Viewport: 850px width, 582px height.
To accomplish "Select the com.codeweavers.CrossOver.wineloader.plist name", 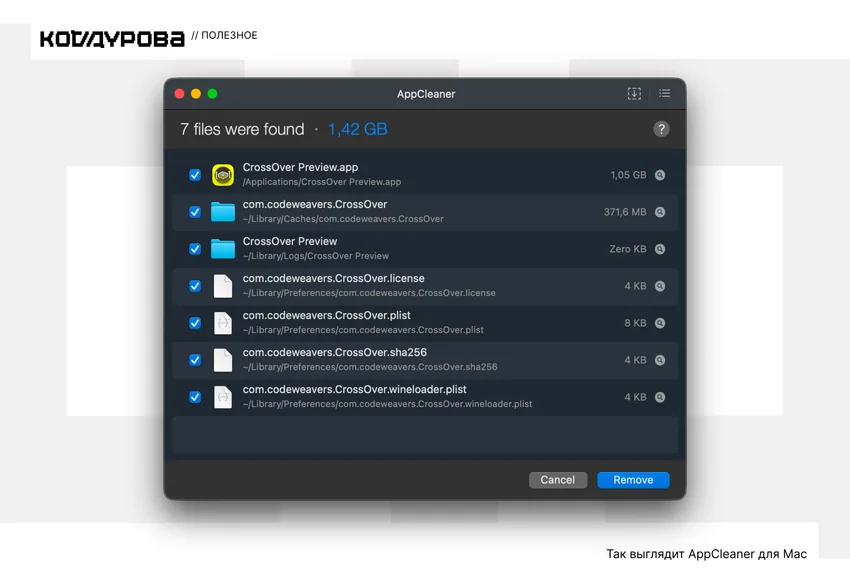I will click(355, 390).
